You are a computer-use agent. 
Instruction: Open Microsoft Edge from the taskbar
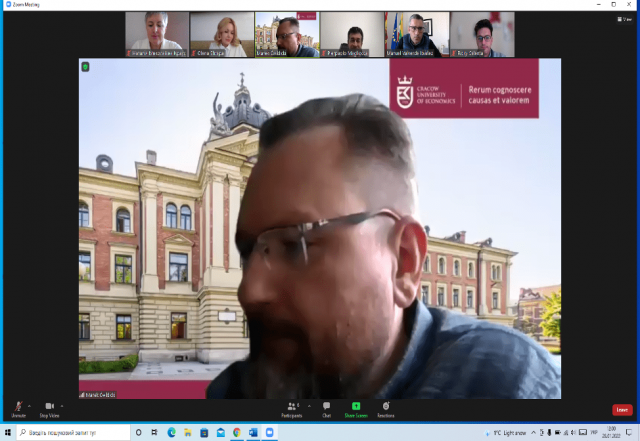coord(170,432)
